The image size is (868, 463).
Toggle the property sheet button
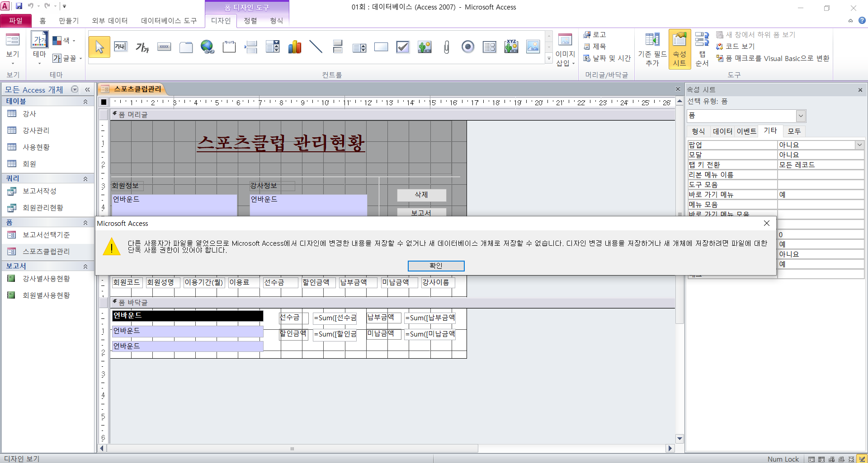pos(679,49)
